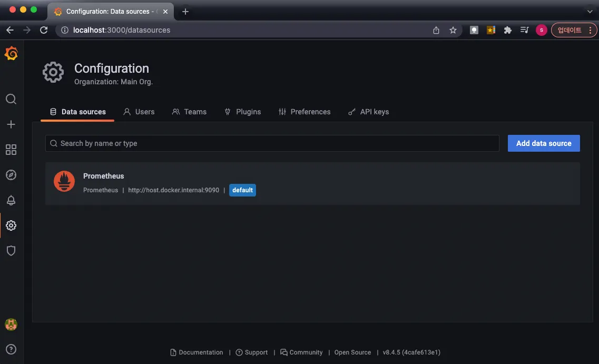
Task: Open the Prometheus data source name
Action: pos(104,176)
